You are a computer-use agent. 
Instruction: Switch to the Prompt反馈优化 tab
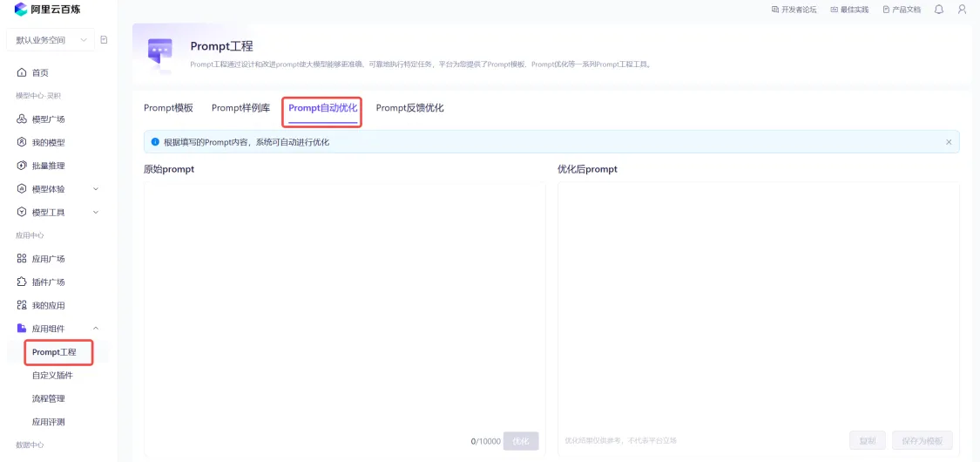[409, 107]
